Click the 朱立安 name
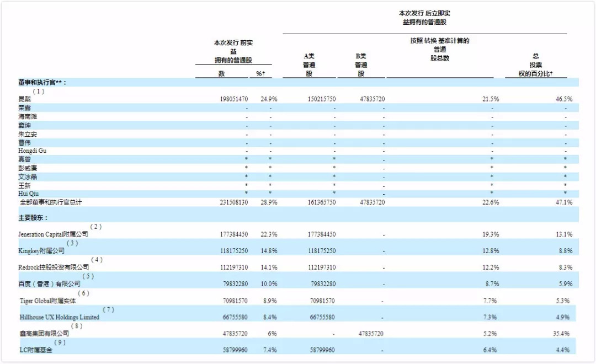 28,135
